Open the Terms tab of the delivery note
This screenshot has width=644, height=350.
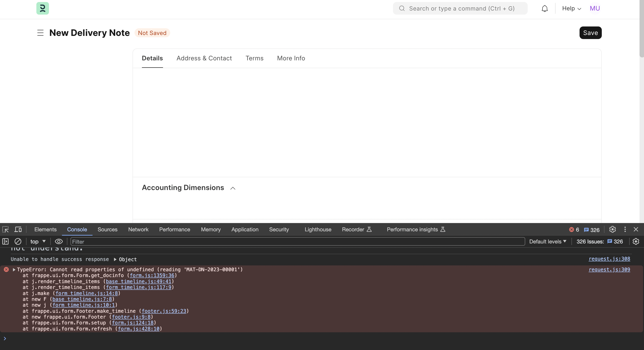point(254,58)
